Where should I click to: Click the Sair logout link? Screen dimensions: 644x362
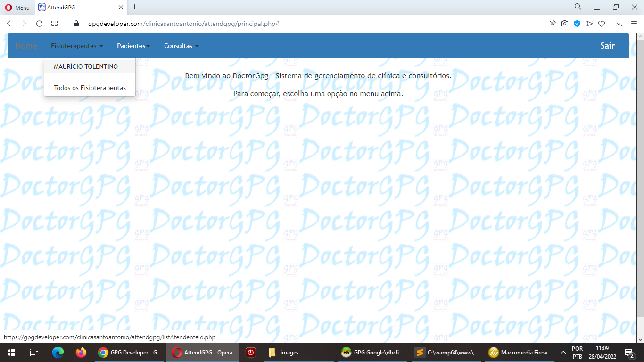[x=607, y=46]
